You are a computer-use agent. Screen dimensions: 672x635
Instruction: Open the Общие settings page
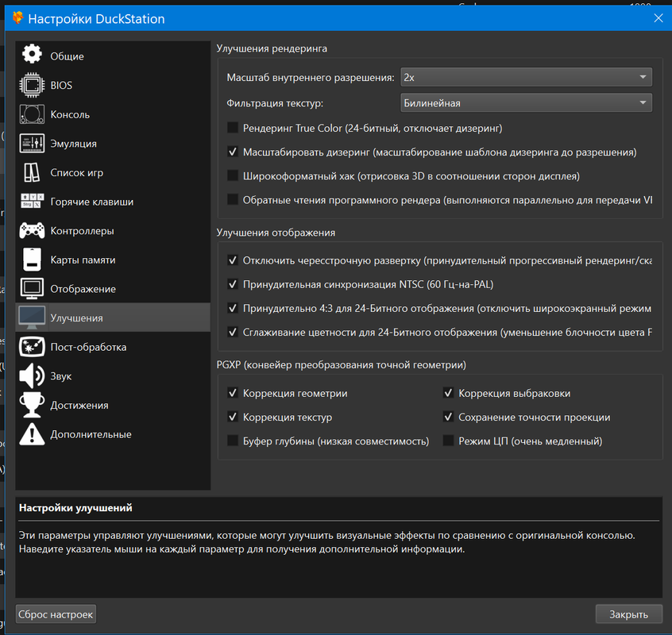point(113,56)
